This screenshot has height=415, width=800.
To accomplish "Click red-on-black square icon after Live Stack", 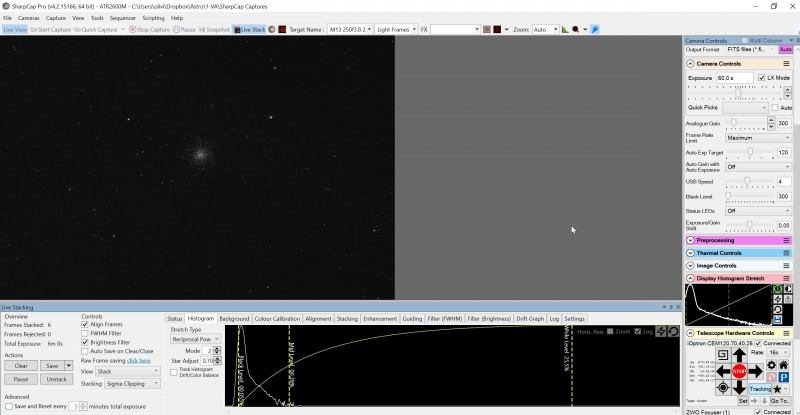I will 282,30.
